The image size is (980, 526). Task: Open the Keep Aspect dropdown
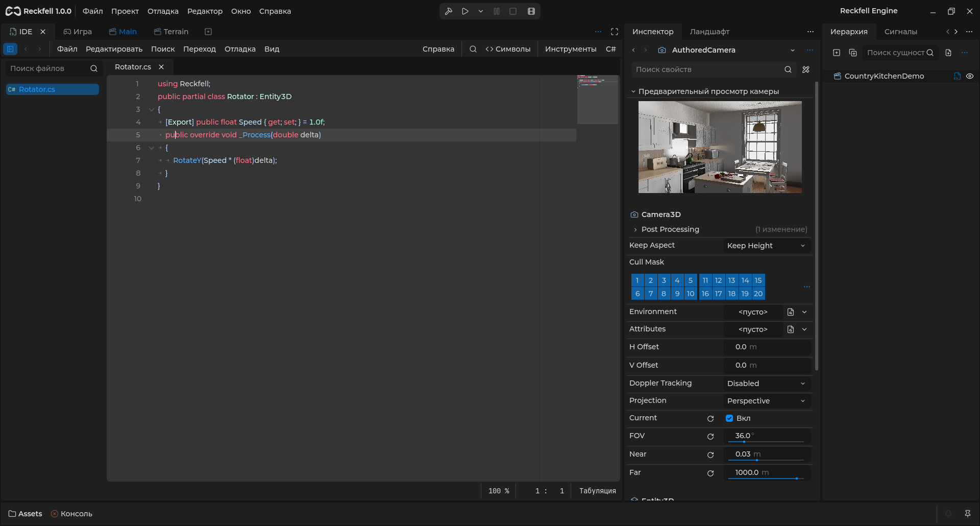tap(767, 246)
